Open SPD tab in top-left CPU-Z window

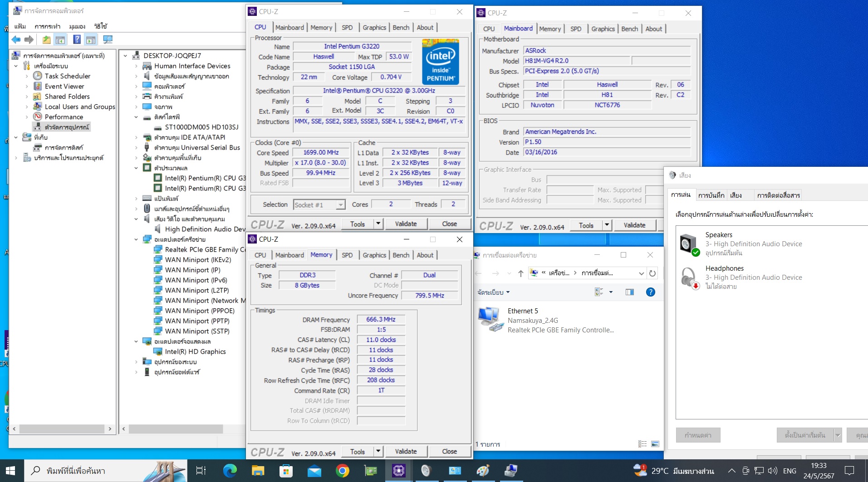pos(347,28)
